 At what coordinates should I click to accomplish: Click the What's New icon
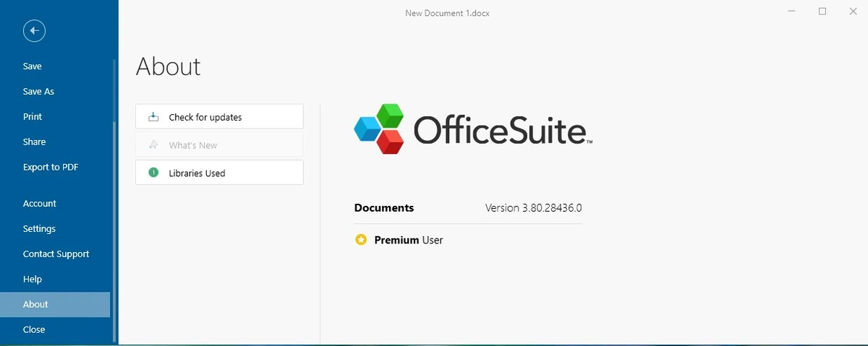click(153, 144)
